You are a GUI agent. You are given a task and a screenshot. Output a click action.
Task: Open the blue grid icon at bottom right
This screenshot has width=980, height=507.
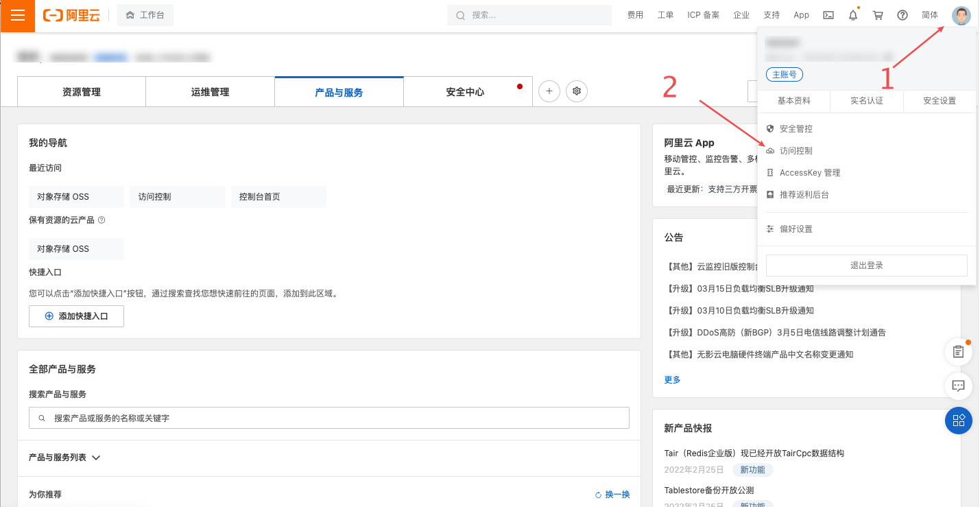click(958, 421)
